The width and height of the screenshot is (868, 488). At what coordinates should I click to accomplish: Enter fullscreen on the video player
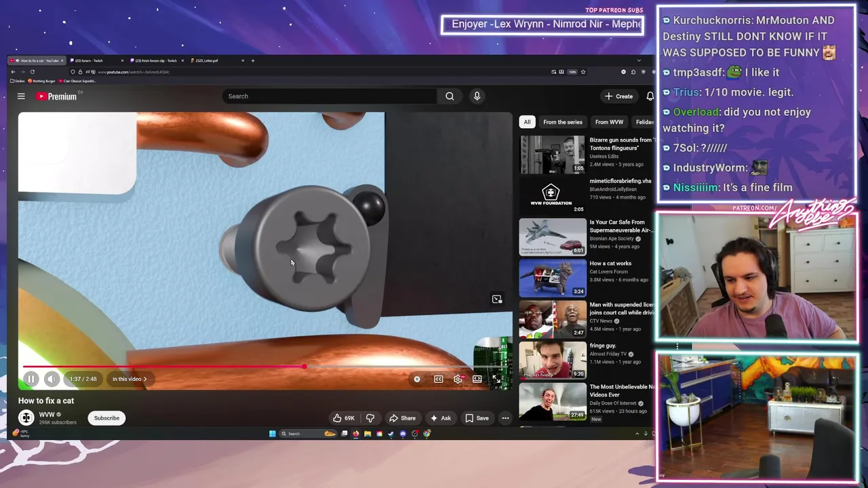[496, 379]
